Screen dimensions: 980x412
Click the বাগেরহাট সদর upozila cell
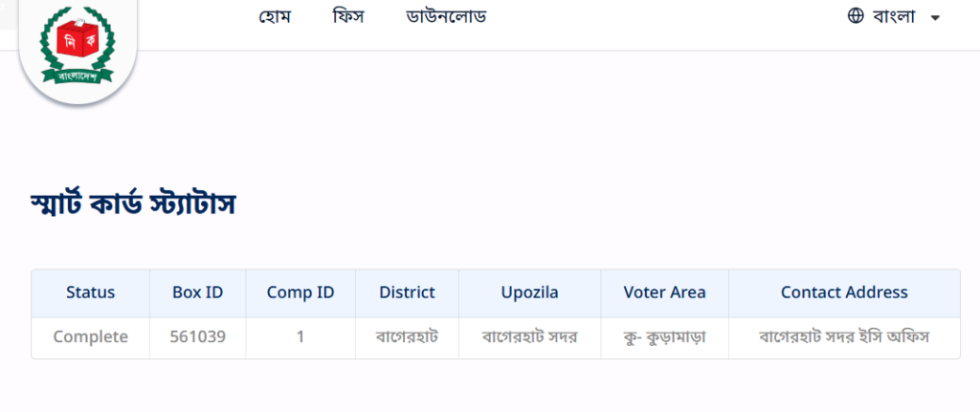click(x=529, y=337)
